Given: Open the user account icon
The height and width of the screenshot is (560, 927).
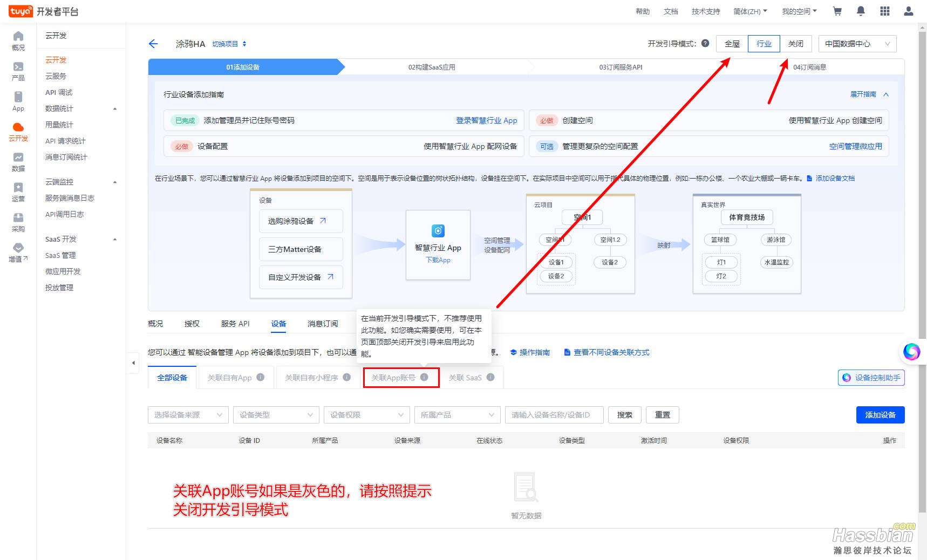Looking at the screenshot, I should coord(909,11).
